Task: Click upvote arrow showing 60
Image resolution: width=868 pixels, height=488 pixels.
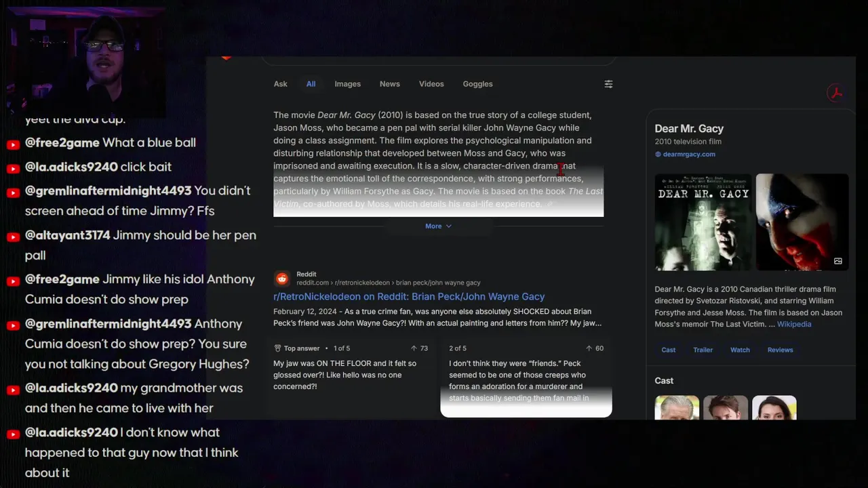Action: click(589, 348)
